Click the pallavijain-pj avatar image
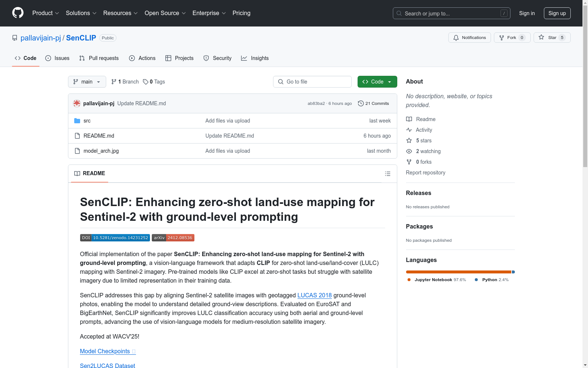 coord(77,103)
